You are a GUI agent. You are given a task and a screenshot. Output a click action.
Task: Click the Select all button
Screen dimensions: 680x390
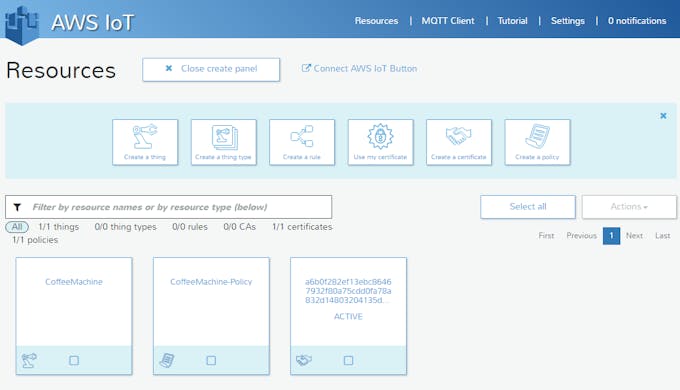coord(528,207)
